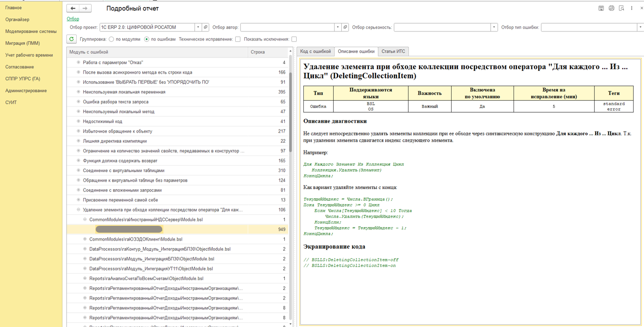Select the Неиспользуемый локальный метод row
The width and height of the screenshot is (644, 327).
[178, 112]
